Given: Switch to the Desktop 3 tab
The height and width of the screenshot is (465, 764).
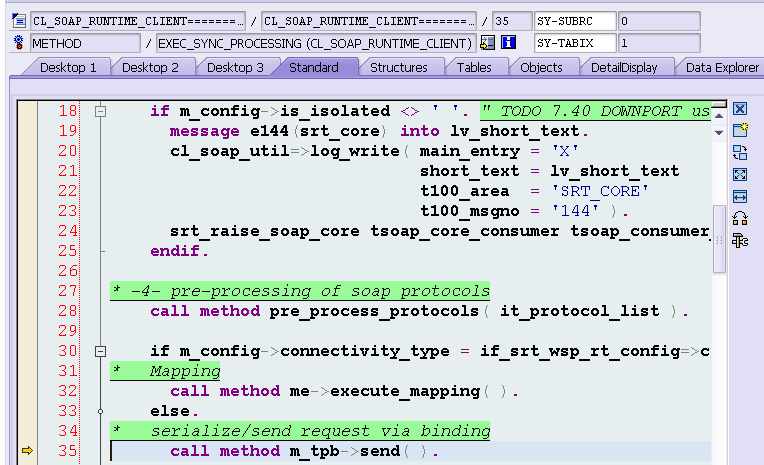Looking at the screenshot, I should coord(235,67).
